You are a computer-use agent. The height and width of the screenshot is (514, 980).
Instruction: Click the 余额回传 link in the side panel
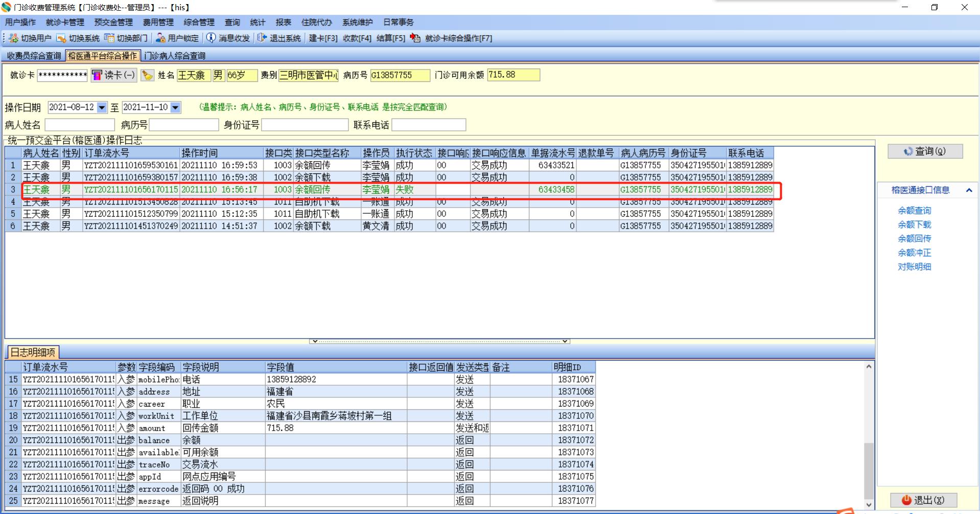pos(914,239)
